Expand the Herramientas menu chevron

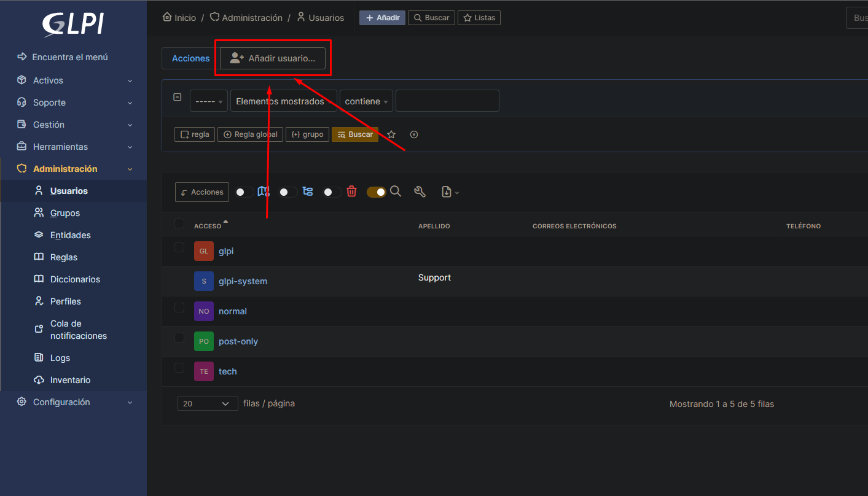130,147
